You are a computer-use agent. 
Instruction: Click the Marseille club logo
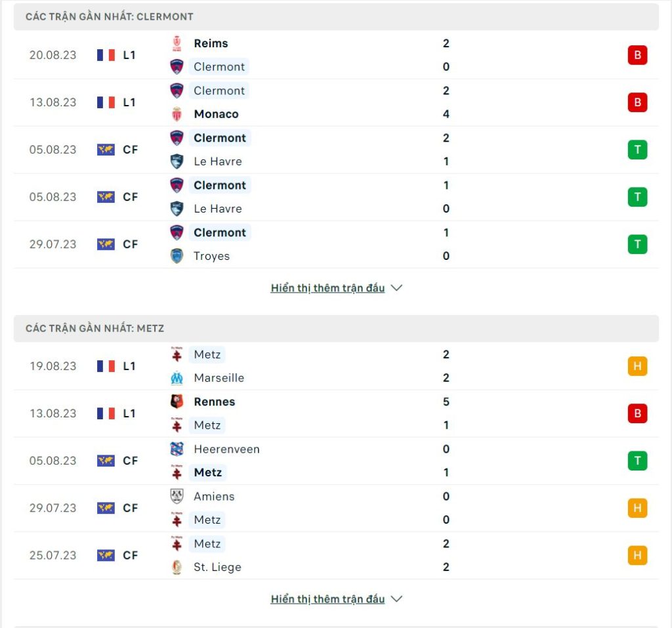tap(177, 378)
